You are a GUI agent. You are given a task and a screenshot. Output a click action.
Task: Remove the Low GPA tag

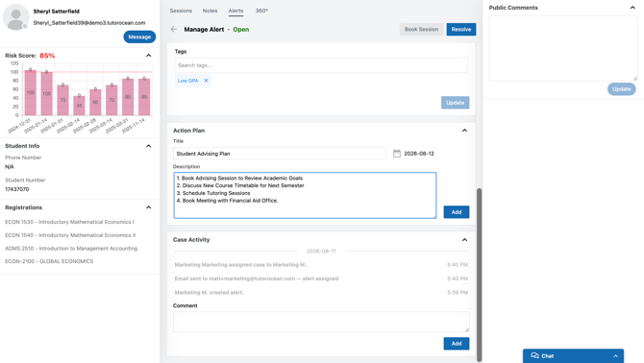click(x=207, y=81)
